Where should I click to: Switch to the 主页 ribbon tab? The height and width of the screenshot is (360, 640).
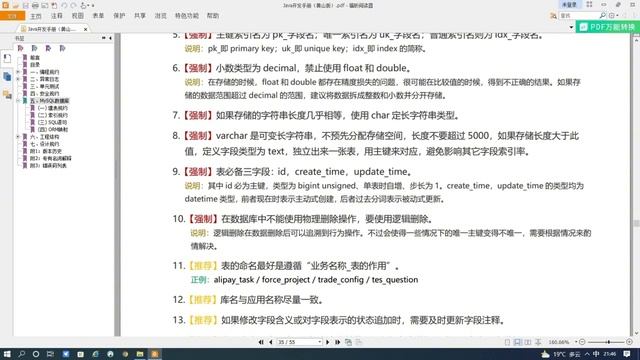36,16
